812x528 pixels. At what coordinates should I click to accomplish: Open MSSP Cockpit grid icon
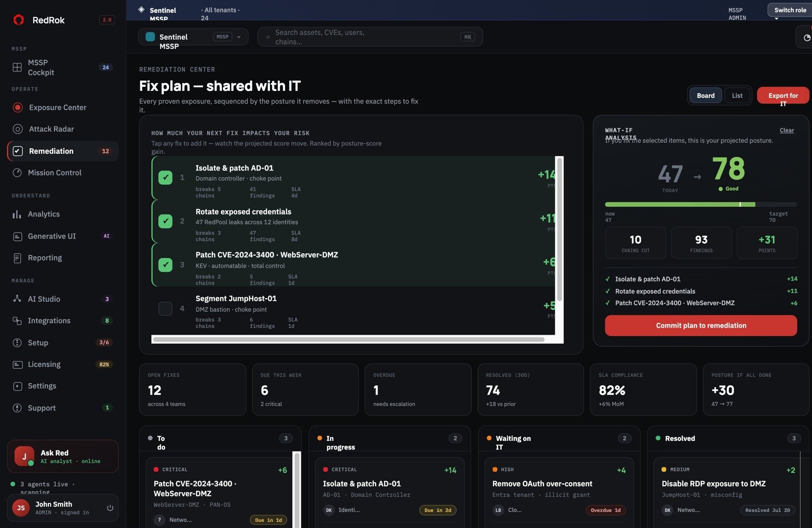pyautogui.click(x=17, y=67)
